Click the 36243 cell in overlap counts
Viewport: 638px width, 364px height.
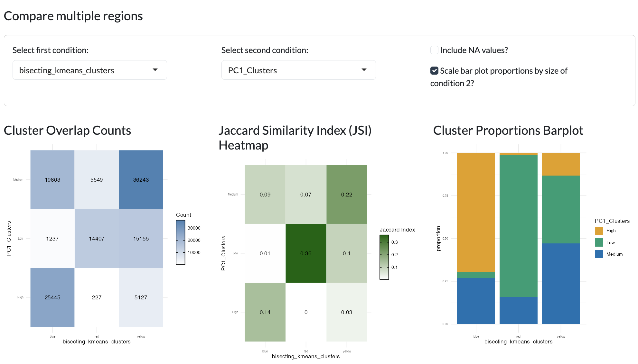141,180
